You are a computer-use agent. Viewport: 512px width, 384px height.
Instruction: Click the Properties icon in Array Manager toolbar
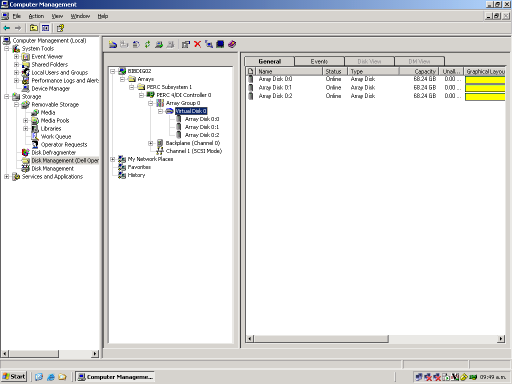click(x=186, y=44)
